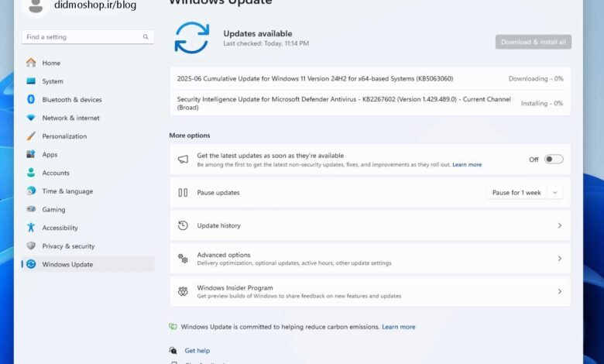Expand Update history chevron
604x364 pixels.
(x=560, y=225)
